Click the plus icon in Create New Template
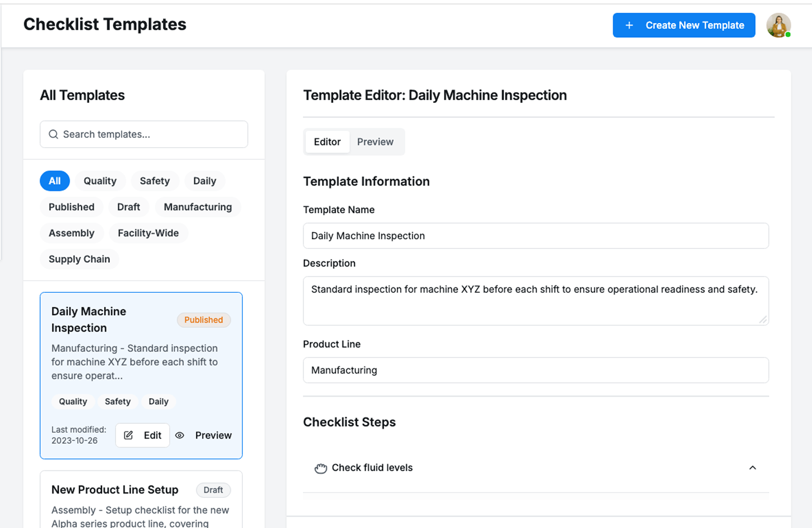The width and height of the screenshot is (812, 528). point(629,25)
